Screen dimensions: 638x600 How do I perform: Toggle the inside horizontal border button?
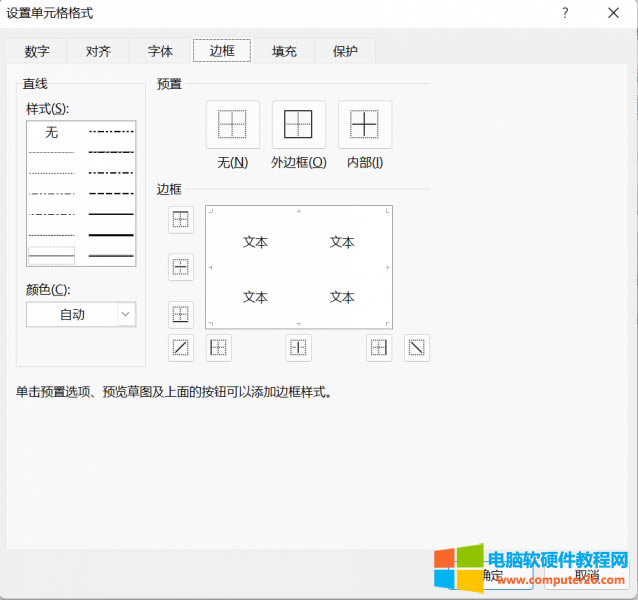pyautogui.click(x=181, y=267)
